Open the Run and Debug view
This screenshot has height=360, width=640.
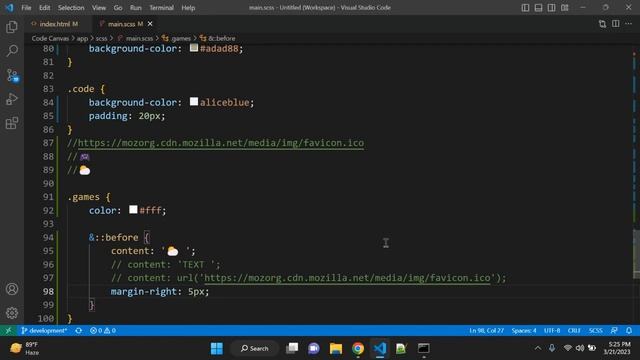point(12,99)
